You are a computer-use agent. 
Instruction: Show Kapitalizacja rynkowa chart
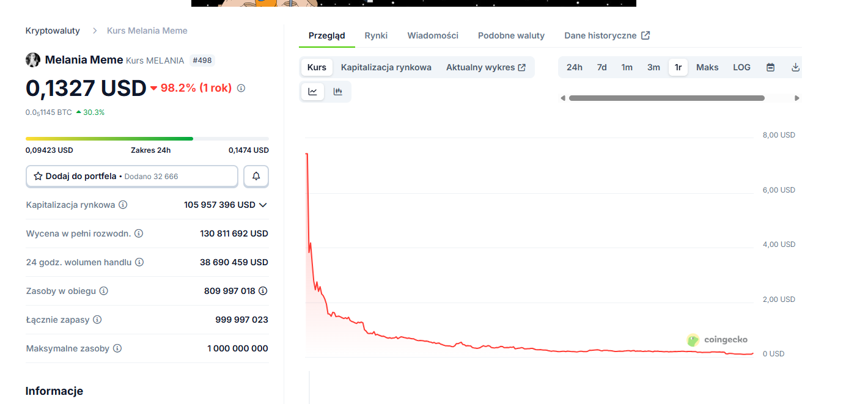(386, 67)
